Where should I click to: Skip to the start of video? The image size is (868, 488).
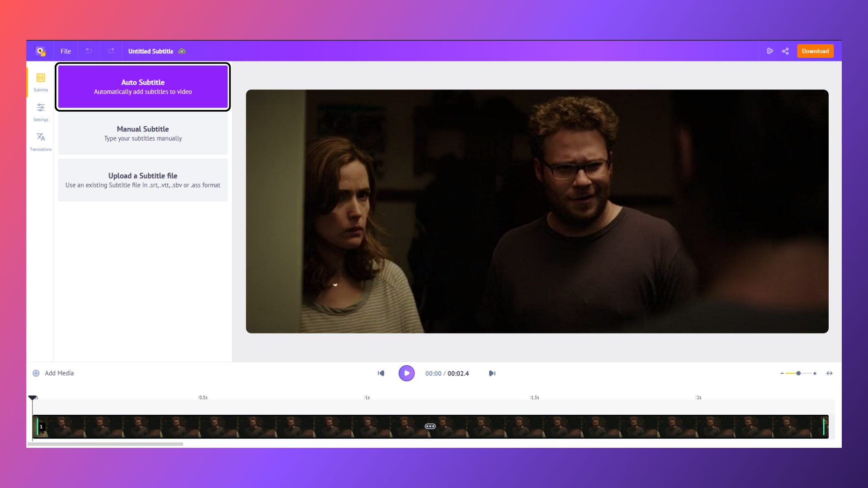coord(381,373)
